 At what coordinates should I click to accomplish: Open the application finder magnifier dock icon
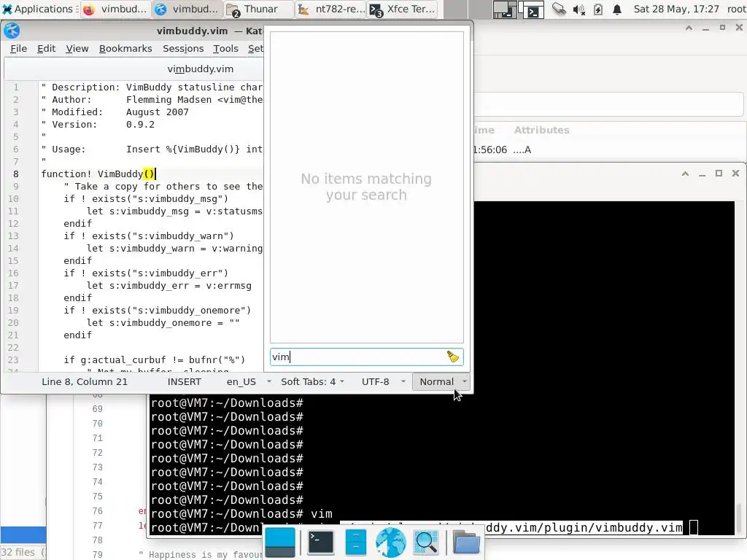click(x=426, y=542)
